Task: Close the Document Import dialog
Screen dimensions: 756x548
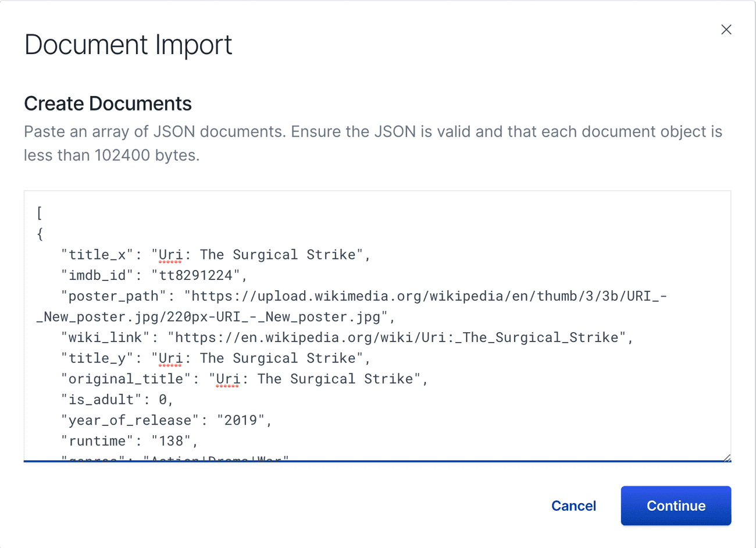Action: click(726, 29)
